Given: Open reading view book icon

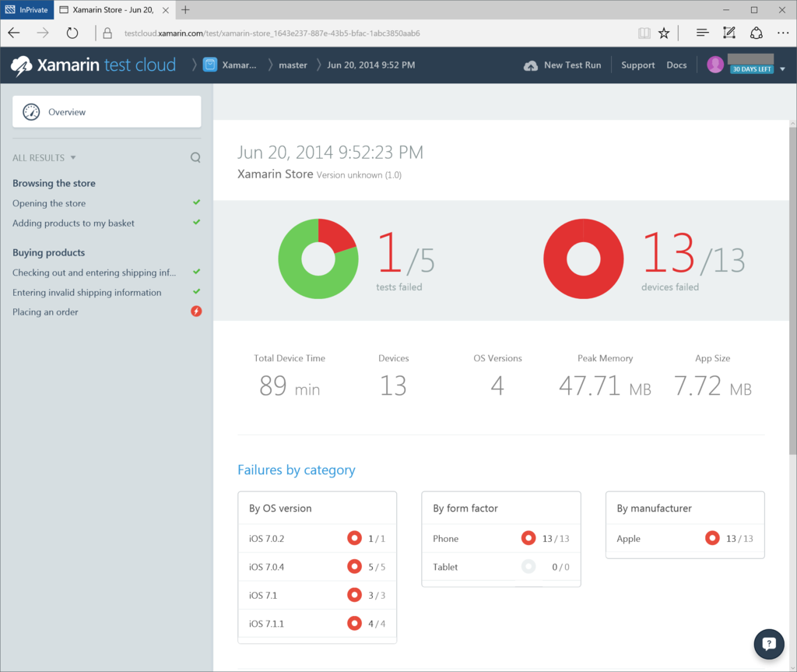Looking at the screenshot, I should [x=644, y=33].
